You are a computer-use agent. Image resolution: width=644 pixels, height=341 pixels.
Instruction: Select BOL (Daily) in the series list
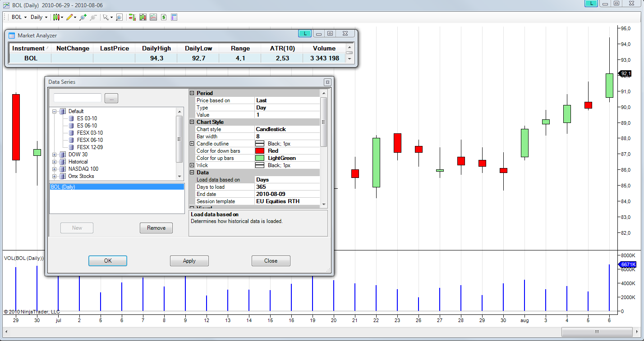[x=117, y=187]
